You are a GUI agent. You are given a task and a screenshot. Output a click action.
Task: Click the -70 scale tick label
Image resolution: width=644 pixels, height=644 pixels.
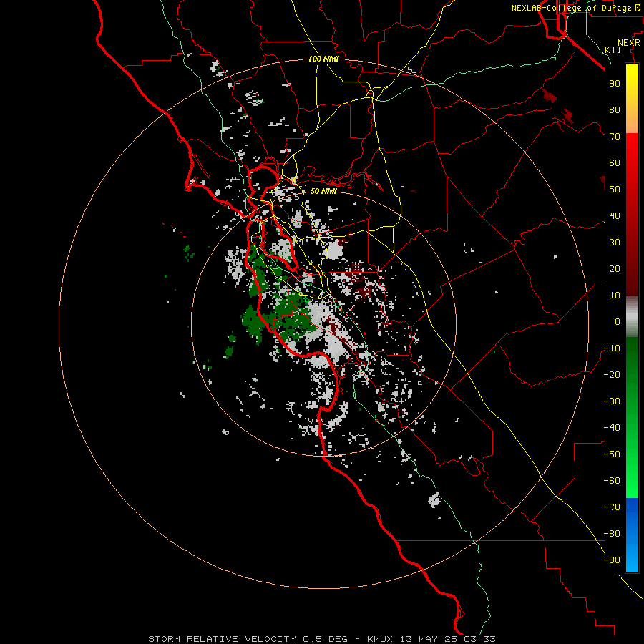pos(612,507)
